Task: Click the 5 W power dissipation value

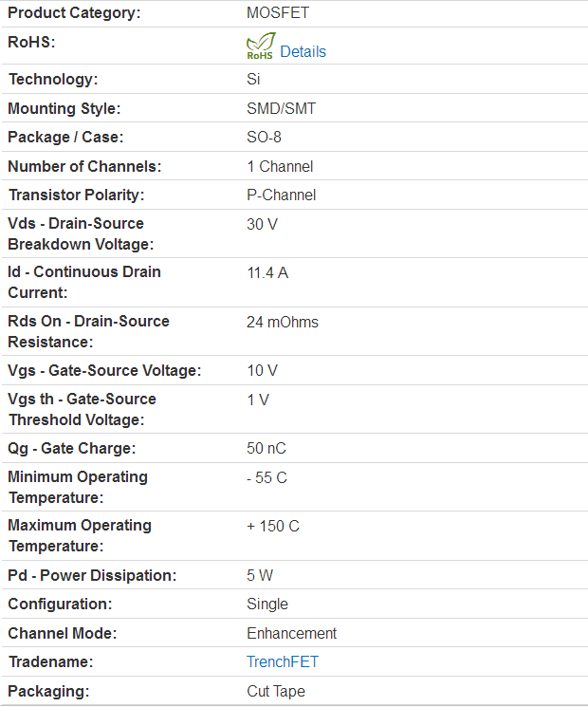Action: pos(260,575)
